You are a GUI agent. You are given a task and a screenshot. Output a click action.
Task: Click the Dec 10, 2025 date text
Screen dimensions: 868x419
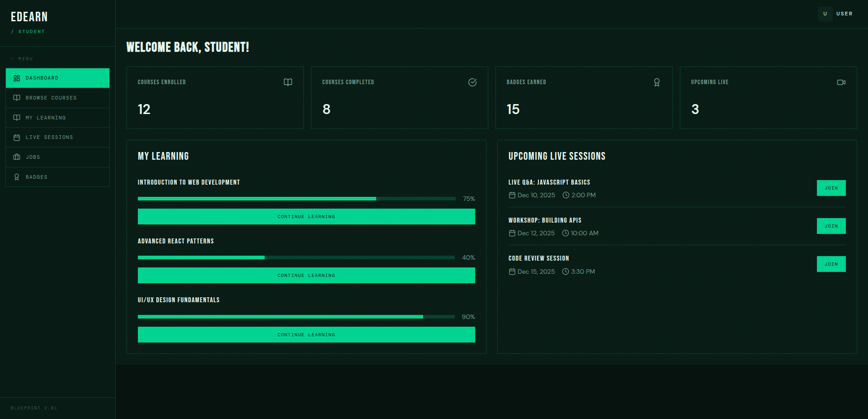(x=536, y=195)
